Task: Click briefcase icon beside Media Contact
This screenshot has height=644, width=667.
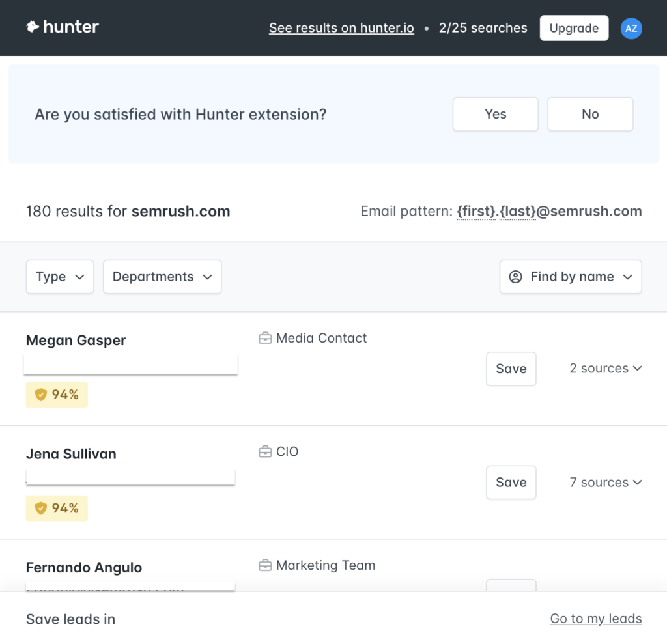Action: pos(265,338)
